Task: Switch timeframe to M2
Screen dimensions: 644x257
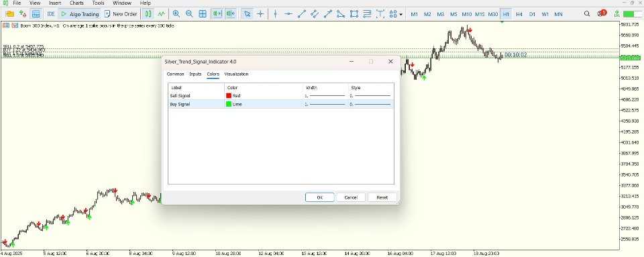Action: [x=427, y=14]
